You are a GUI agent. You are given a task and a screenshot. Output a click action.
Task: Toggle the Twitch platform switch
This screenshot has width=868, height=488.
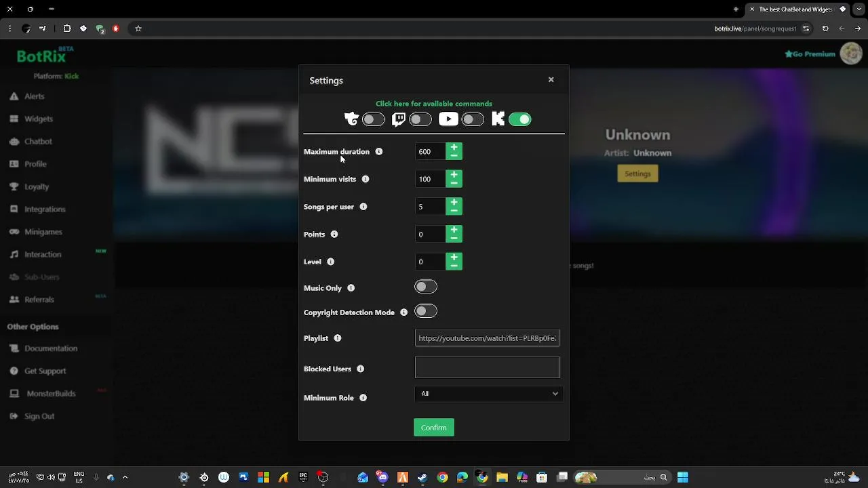click(x=420, y=120)
